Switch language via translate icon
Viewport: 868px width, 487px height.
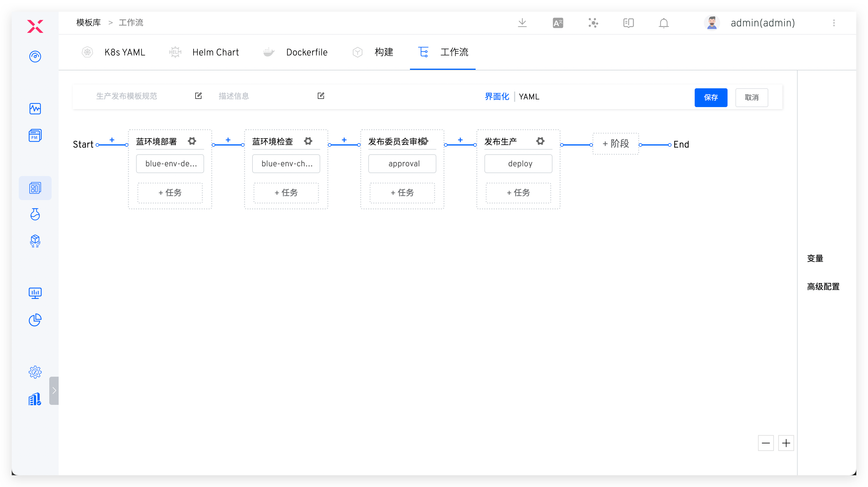tap(558, 23)
